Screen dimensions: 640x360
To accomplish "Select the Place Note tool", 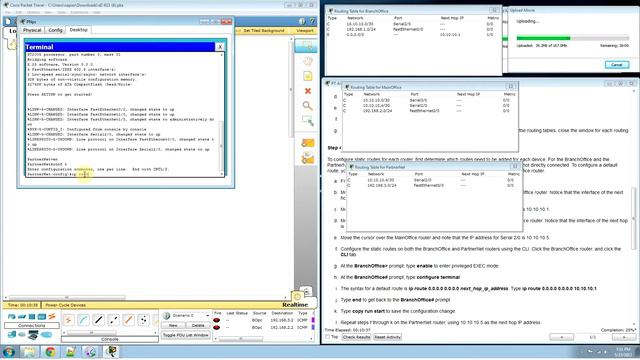I will [308, 76].
